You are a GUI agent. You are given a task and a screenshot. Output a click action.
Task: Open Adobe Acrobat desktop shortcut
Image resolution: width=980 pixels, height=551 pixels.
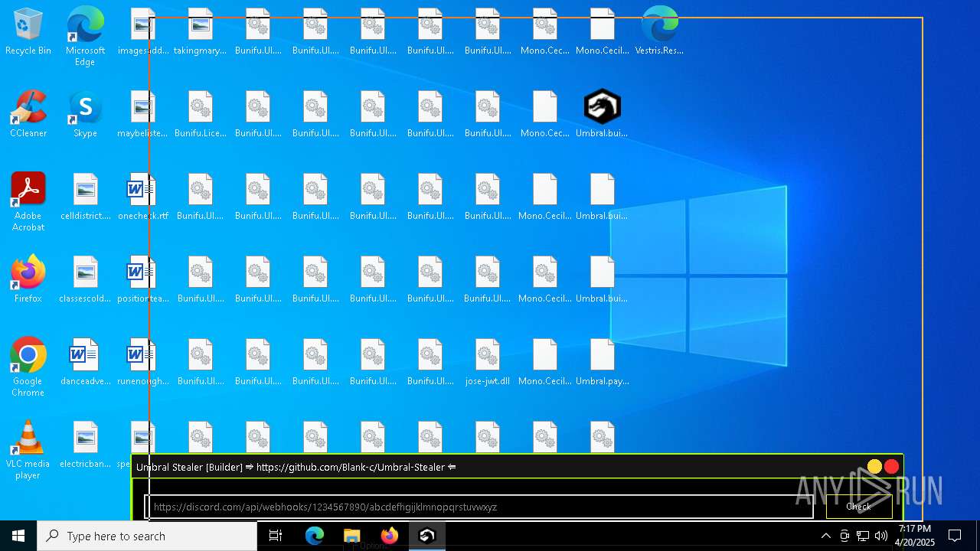coord(28,202)
